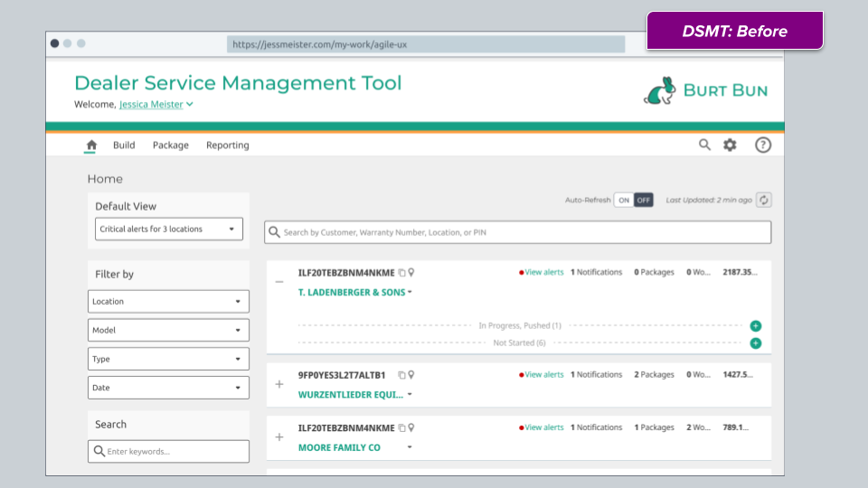Go to the Home icon in navigation
Screen dimensions: 868x488
pyautogui.click(x=91, y=145)
